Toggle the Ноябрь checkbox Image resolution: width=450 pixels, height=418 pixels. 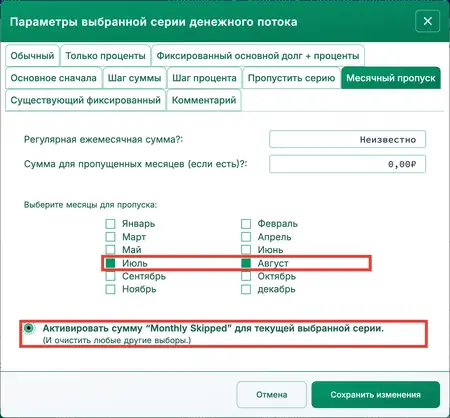(x=110, y=289)
